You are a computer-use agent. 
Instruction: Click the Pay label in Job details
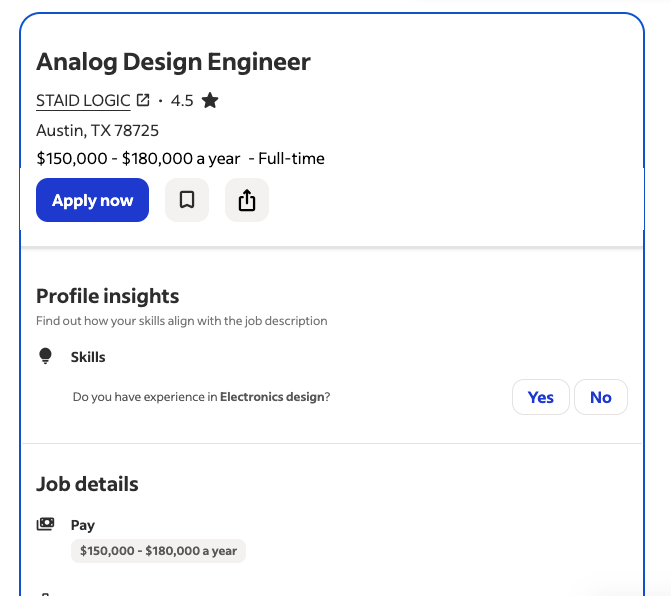(82, 525)
